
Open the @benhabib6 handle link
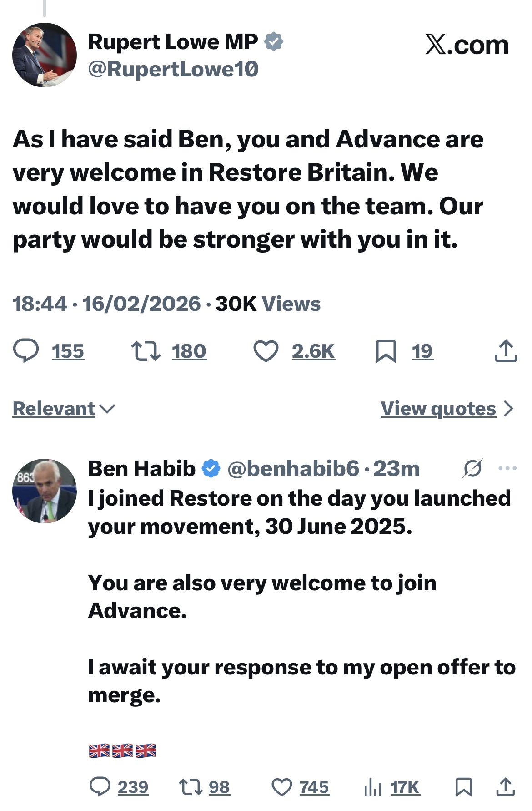point(293,469)
